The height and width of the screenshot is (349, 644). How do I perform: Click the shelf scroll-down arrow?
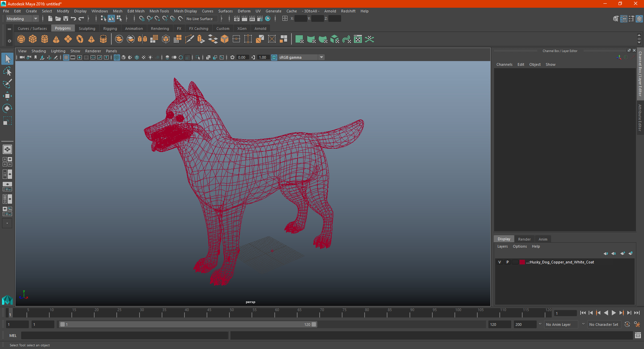639,43
